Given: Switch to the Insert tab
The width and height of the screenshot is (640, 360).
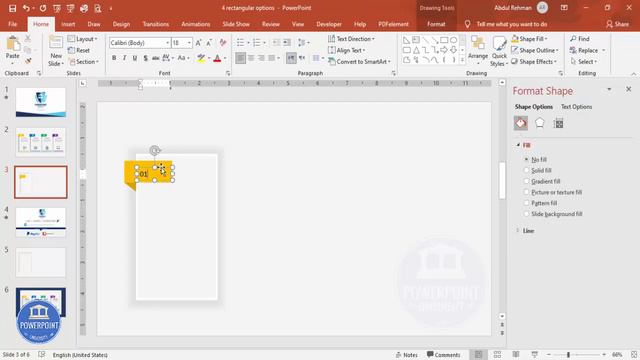Looking at the screenshot, I should point(68,24).
